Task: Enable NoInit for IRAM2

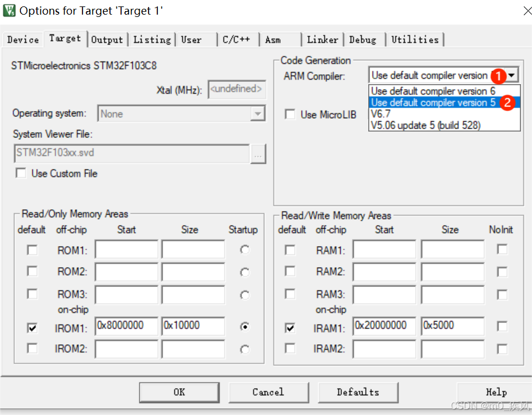Action: point(502,349)
